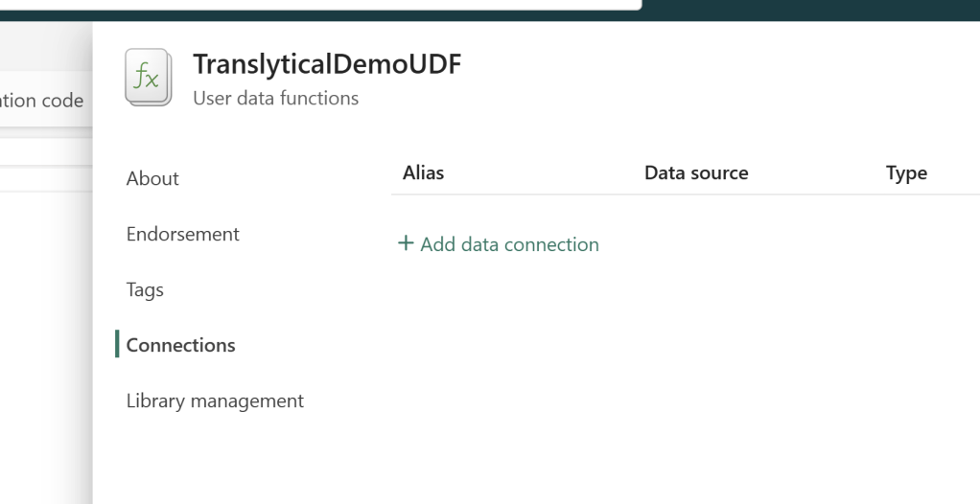The width and height of the screenshot is (980, 504).
Task: Click the Add data connection link
Action: (509, 244)
